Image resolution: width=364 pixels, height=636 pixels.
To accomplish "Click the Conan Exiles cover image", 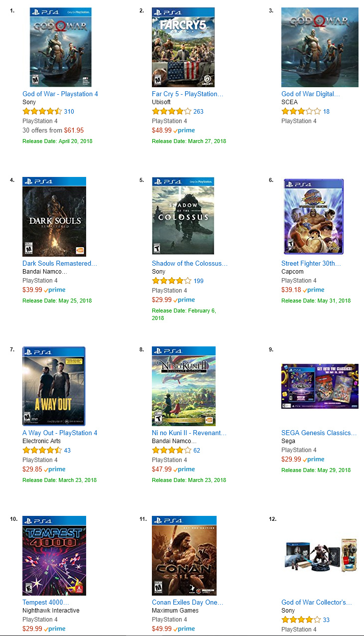I will tap(184, 556).
